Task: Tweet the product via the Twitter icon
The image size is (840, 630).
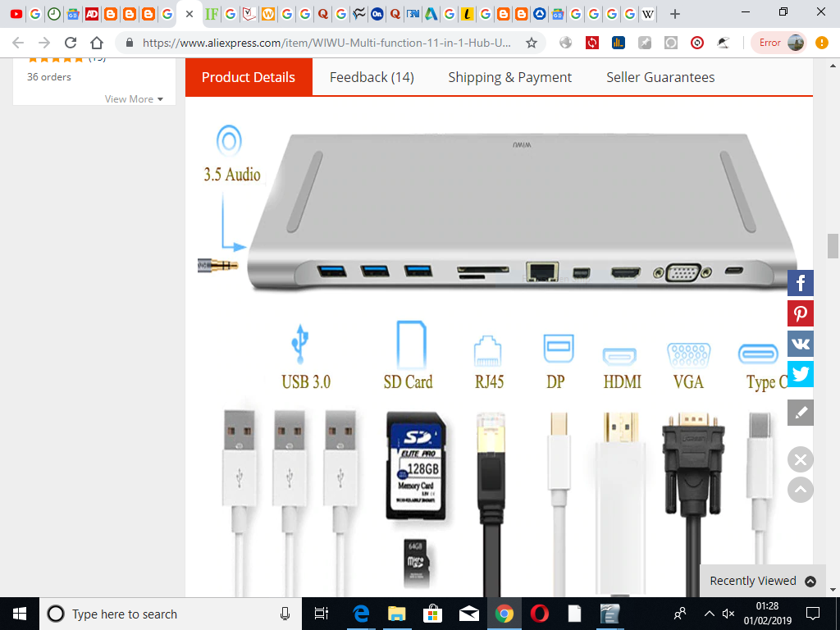Action: (800, 373)
